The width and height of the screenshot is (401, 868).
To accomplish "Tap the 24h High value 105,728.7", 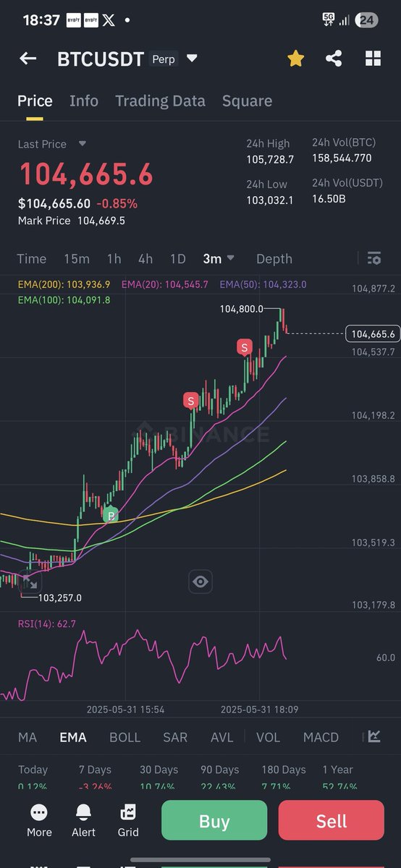I will click(x=270, y=159).
